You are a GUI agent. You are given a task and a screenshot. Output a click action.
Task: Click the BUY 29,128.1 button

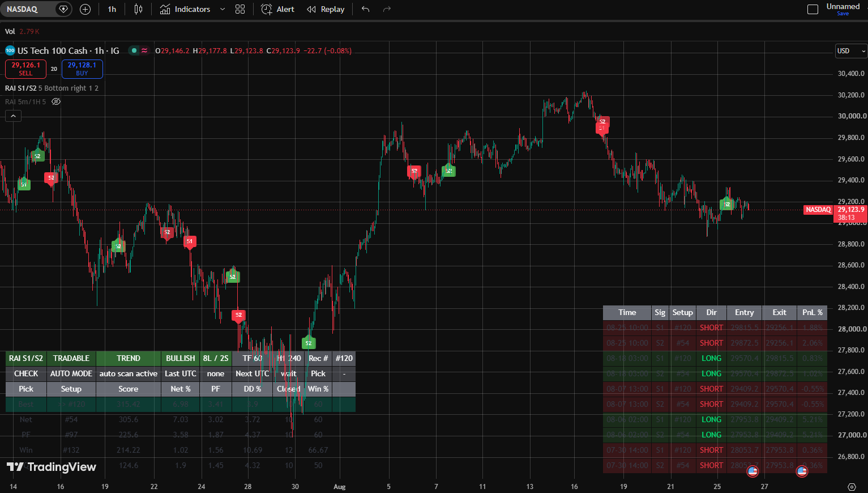[82, 69]
